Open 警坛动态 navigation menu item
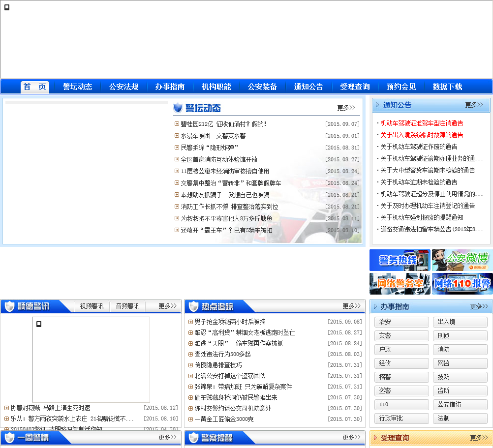This screenshot has height=448, width=493. coord(77,87)
